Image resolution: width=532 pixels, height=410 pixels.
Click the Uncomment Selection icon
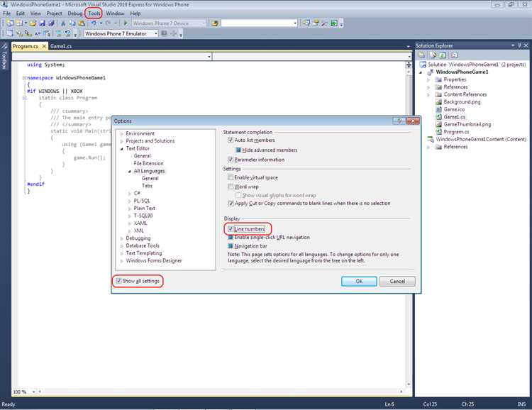[68, 33]
